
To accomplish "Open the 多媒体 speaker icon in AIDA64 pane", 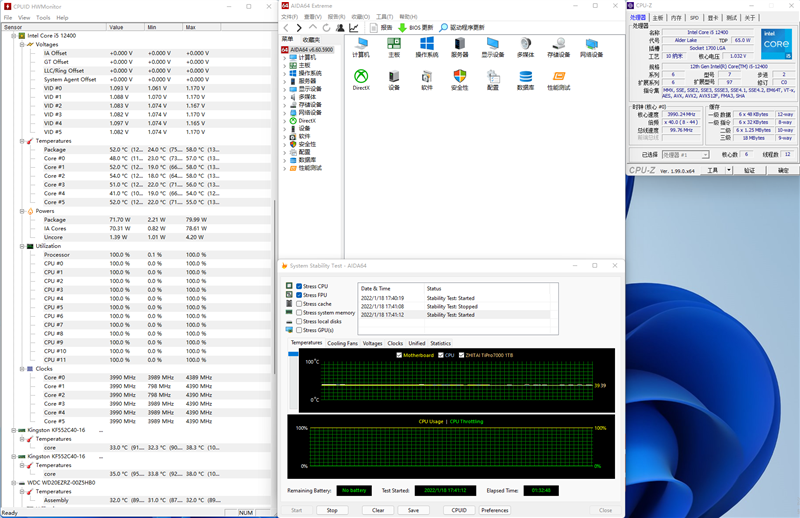I will pos(526,47).
